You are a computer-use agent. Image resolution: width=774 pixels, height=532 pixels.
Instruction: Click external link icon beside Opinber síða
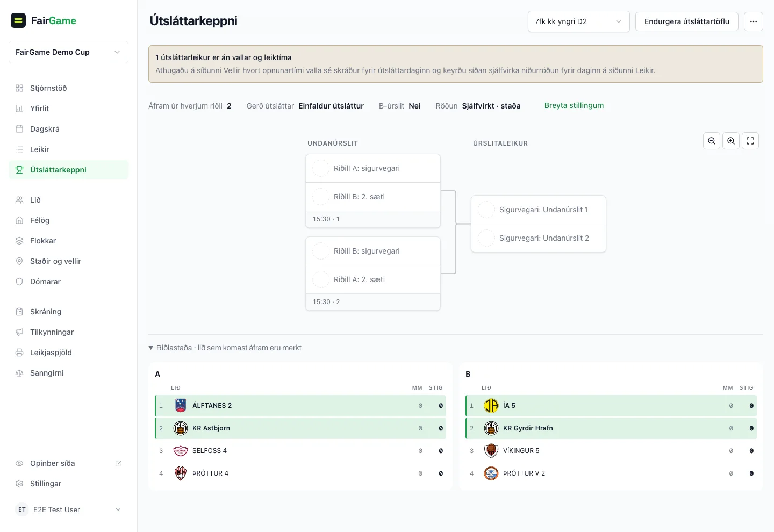click(118, 463)
